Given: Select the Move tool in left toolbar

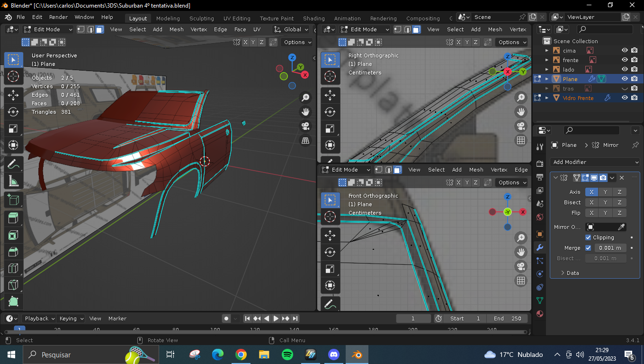Looking at the screenshot, I should (13, 95).
